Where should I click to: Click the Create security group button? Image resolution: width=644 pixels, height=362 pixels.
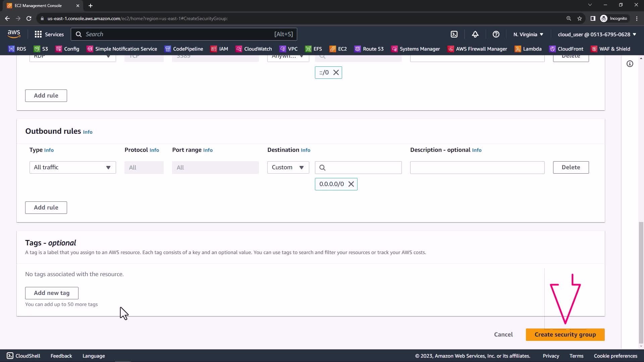coord(565,335)
